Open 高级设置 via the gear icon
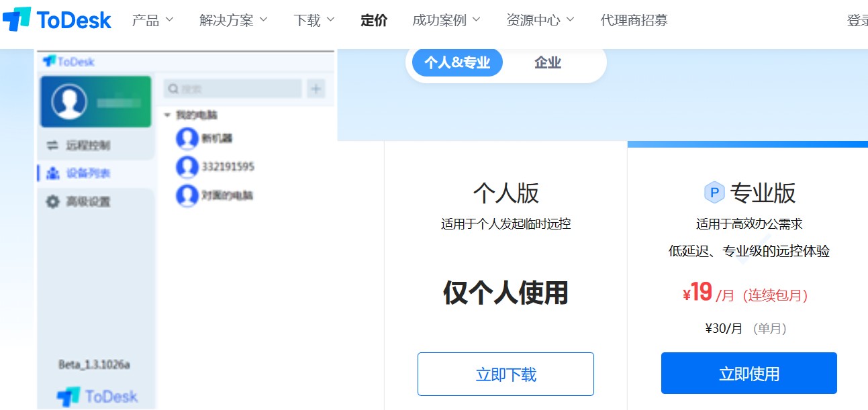The image size is (868, 410). pyautogui.click(x=52, y=202)
